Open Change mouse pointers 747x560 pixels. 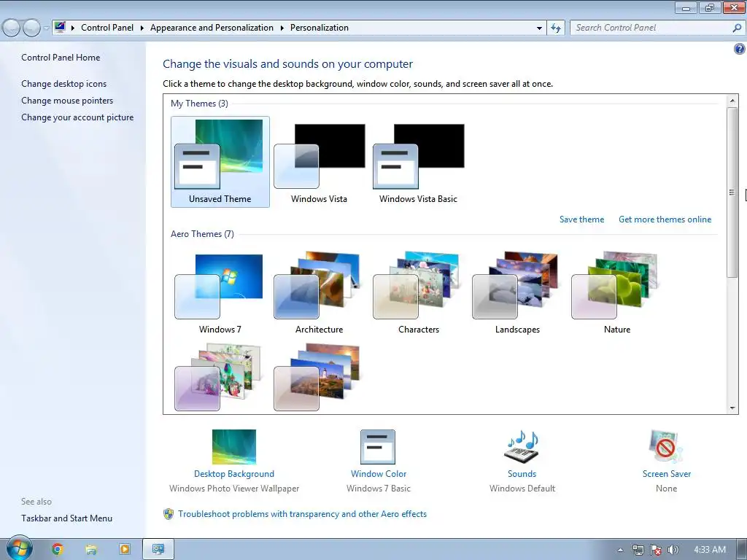pos(67,101)
